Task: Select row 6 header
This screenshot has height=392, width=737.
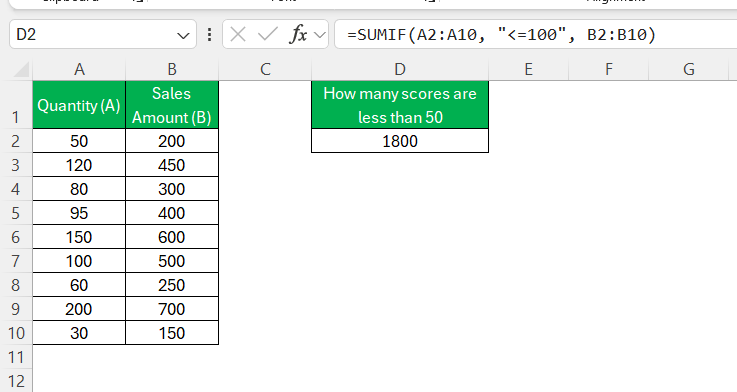Action: coord(16,236)
